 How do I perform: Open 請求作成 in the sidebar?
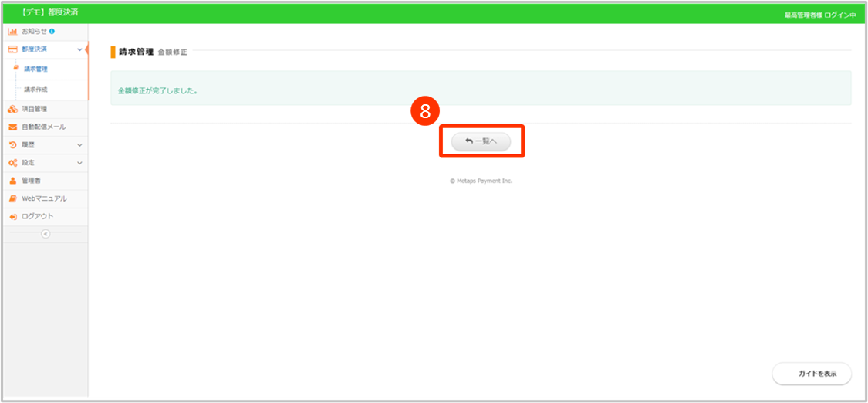(x=35, y=90)
